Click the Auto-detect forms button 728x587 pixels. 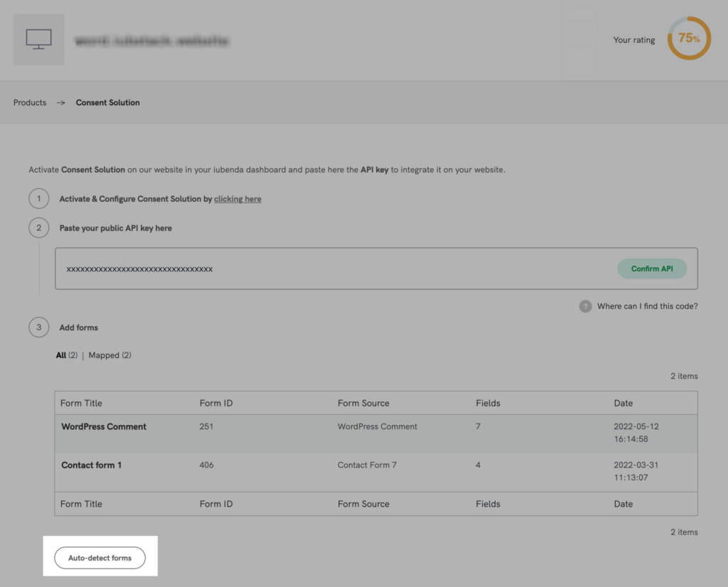[100, 558]
